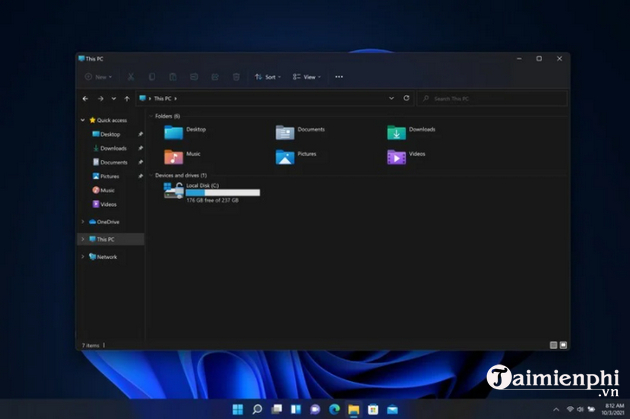
Task: Open the New item dropdown
Action: point(98,77)
